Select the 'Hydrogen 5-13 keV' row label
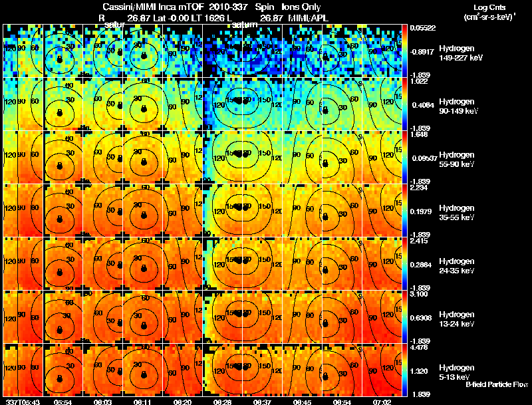532x405 pixels. point(457,372)
